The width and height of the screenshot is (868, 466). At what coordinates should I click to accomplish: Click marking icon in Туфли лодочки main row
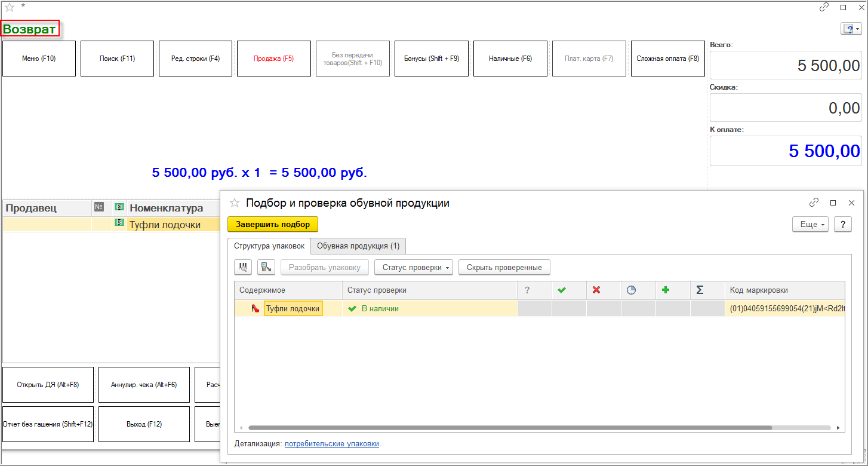click(x=118, y=223)
